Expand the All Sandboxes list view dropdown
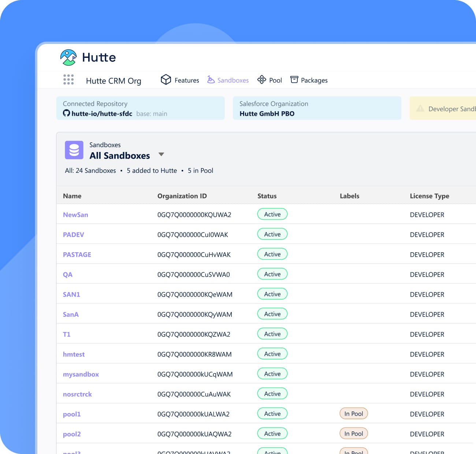The width and height of the screenshot is (476, 454). point(161,155)
